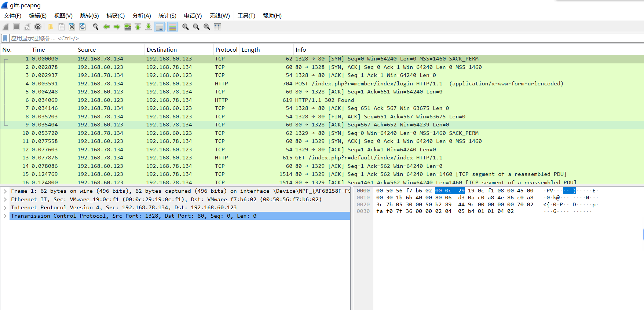
Task: Expand Transmission Control Protocol node
Action: [x=5, y=216]
